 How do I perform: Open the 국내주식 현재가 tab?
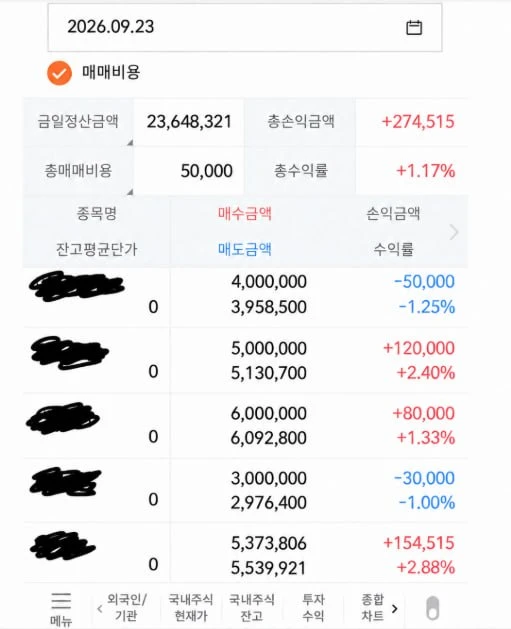pyautogui.click(x=191, y=607)
